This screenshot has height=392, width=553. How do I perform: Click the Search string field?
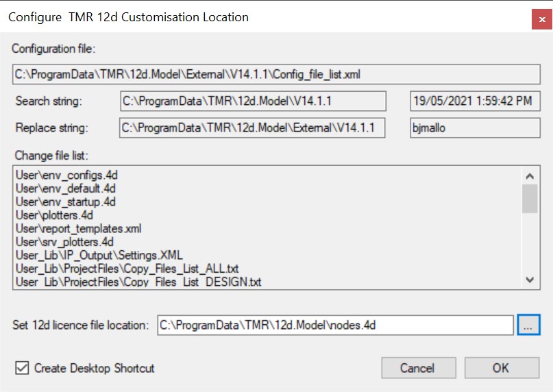pyautogui.click(x=254, y=101)
